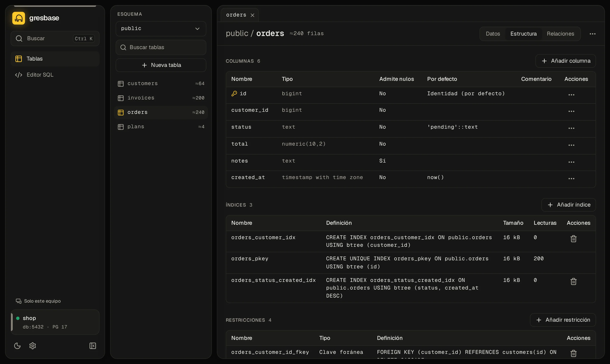
Task: Click the Añadir índice button
Action: [568, 205]
